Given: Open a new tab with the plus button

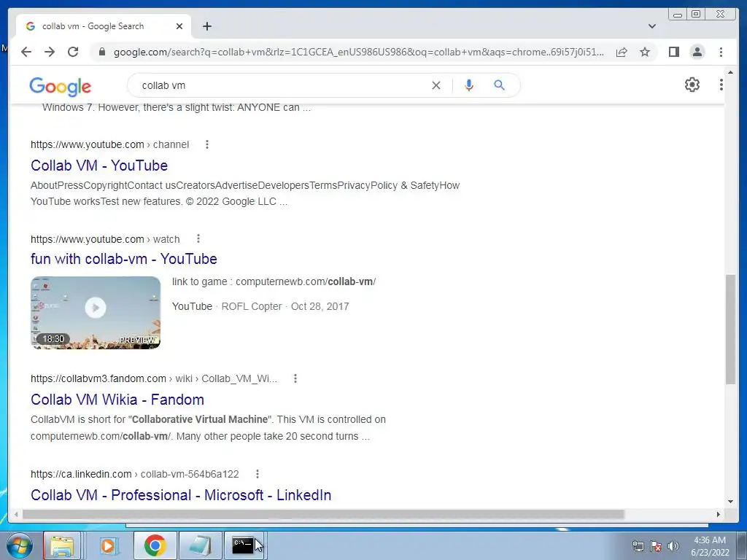Looking at the screenshot, I should coord(206,26).
